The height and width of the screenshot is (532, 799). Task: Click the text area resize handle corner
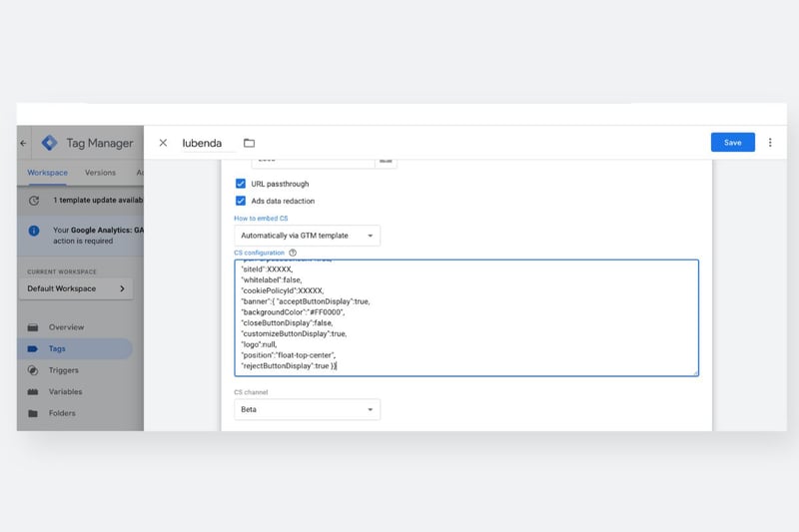point(695,373)
